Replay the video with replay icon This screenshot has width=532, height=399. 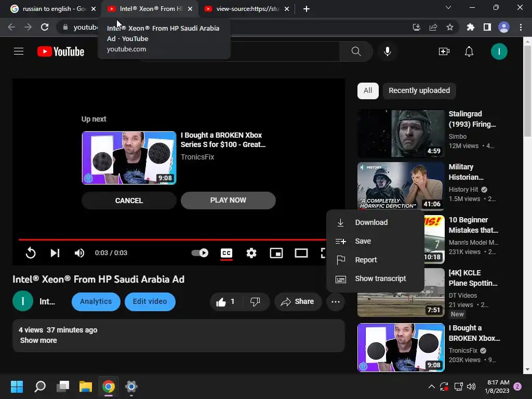click(x=31, y=253)
